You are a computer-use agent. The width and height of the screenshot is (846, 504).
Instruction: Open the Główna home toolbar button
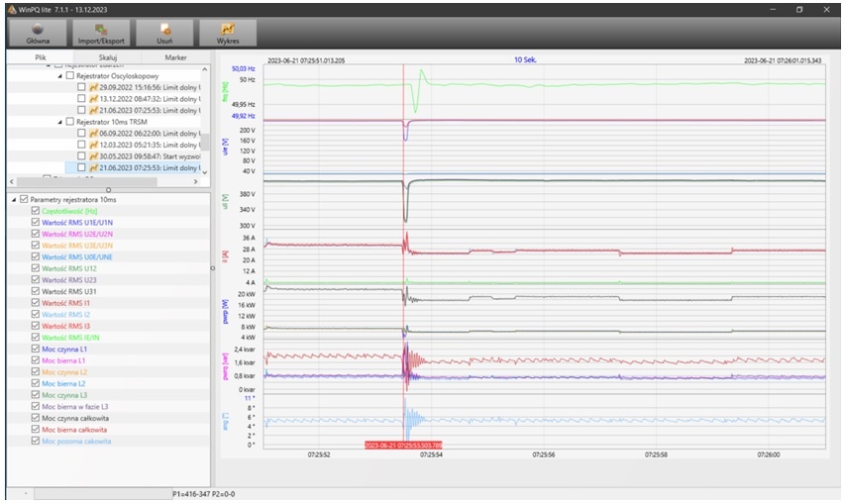[x=38, y=34]
